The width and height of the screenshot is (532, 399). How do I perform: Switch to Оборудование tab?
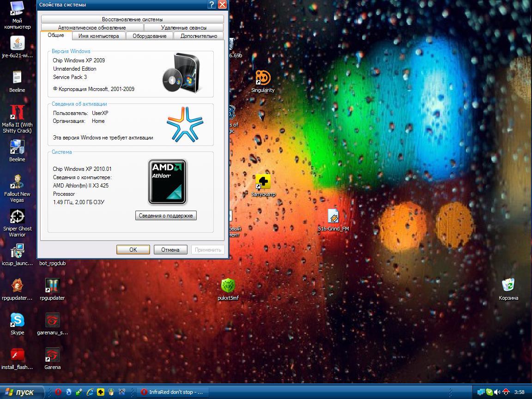(x=150, y=36)
